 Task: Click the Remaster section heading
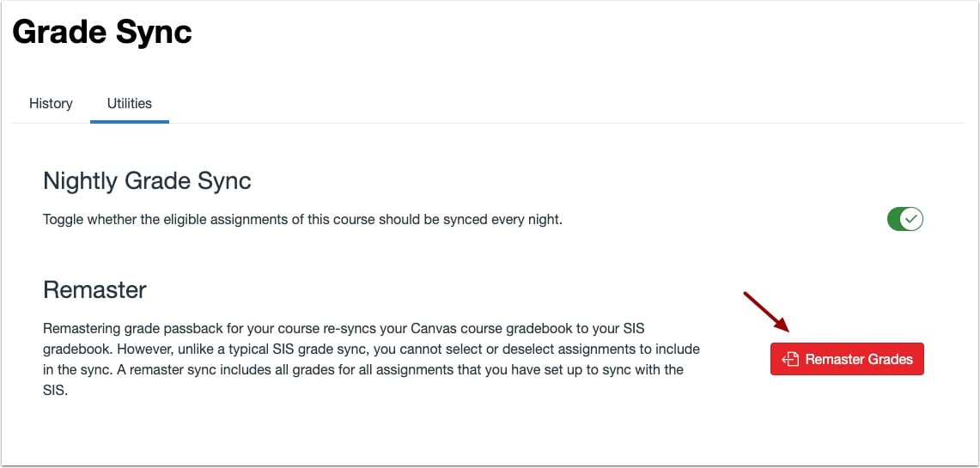point(94,289)
